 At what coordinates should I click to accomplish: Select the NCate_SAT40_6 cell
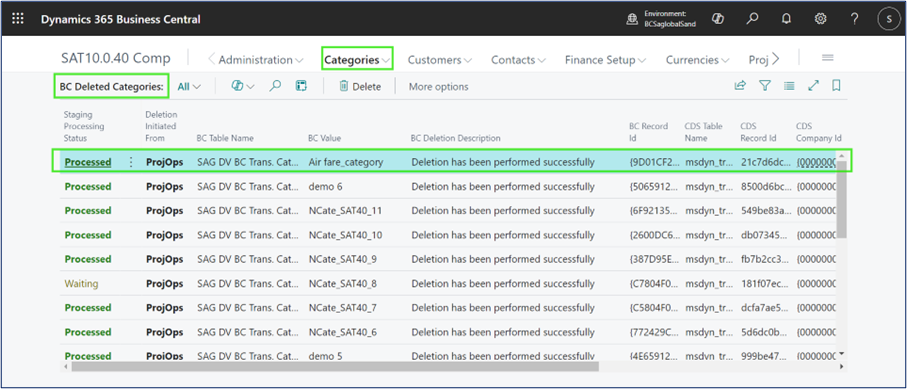(342, 332)
